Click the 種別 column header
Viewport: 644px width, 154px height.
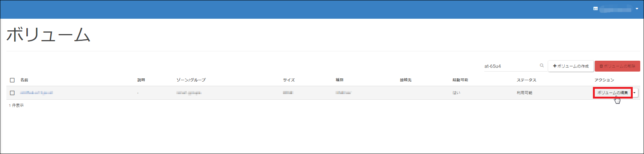click(x=340, y=80)
